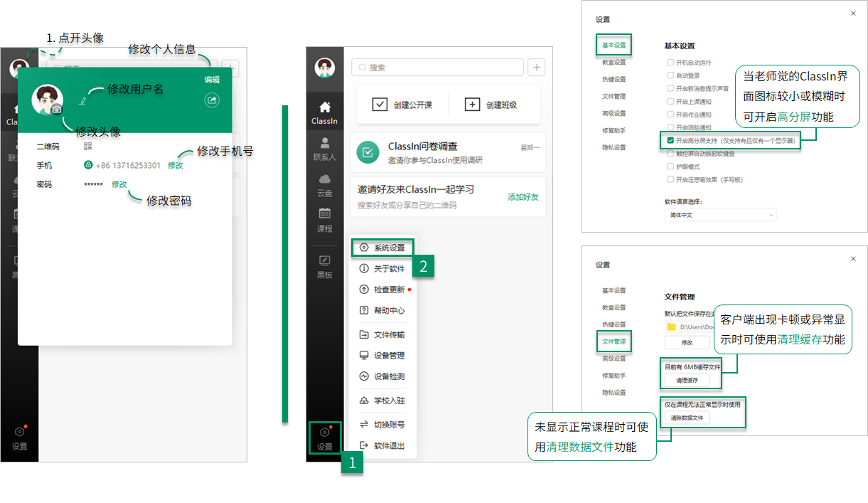The width and height of the screenshot is (868, 503).
Task: Select the 教室设置 tab in the upper settings window
Action: 614,62
